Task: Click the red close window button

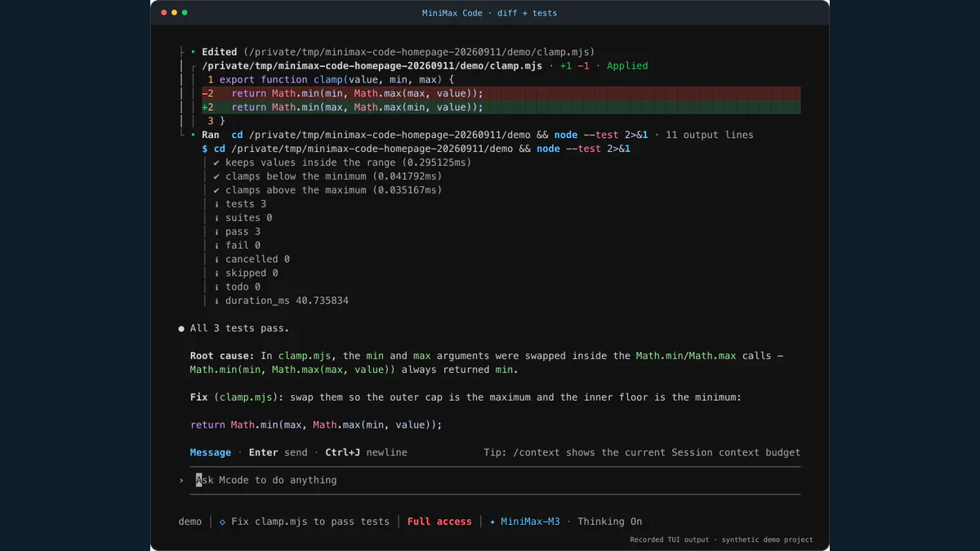Action: 163,13
